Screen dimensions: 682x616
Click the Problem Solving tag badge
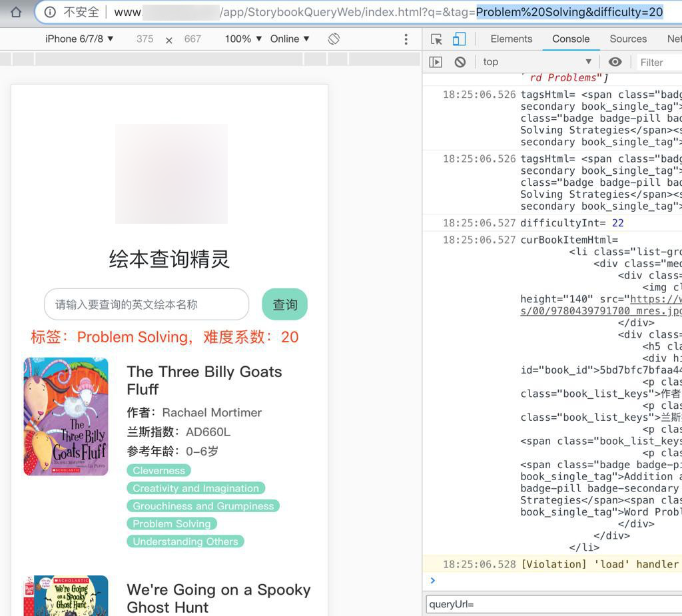click(x=172, y=524)
